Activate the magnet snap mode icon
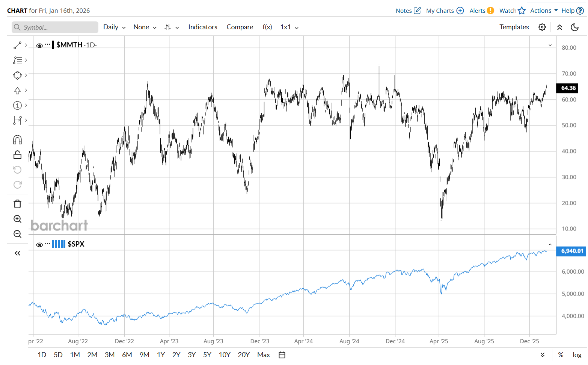This screenshot has height=365, width=588. pyautogui.click(x=17, y=140)
